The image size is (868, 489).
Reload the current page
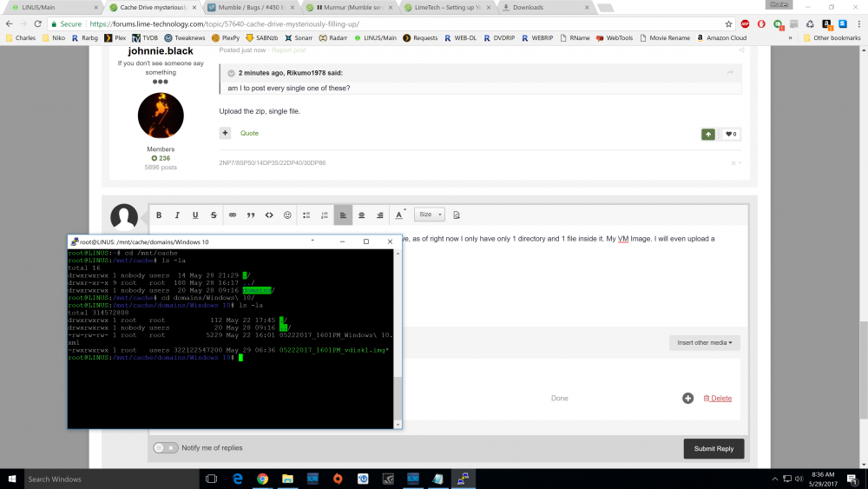coord(37,23)
